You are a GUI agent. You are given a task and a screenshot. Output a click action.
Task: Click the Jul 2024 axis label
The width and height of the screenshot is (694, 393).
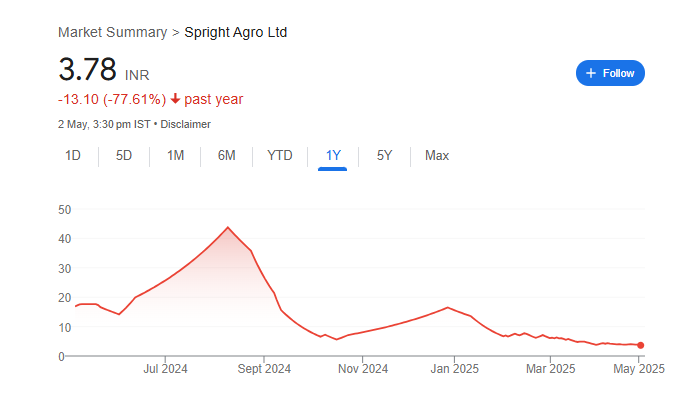tap(165, 369)
